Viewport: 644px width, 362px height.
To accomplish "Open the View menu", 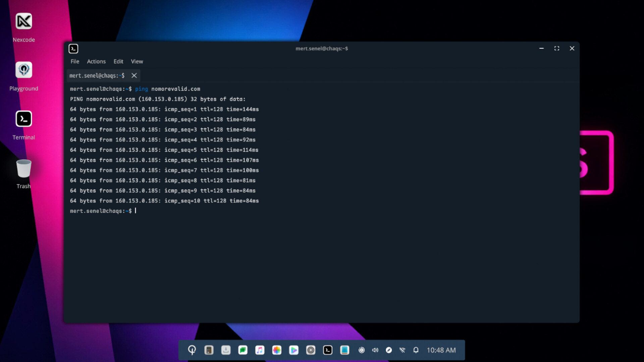I will (137, 61).
